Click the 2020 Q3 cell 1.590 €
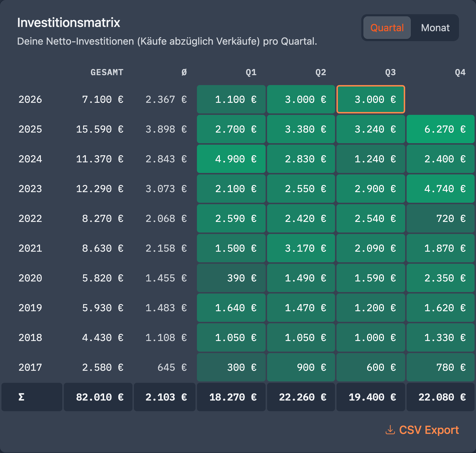 tap(370, 278)
